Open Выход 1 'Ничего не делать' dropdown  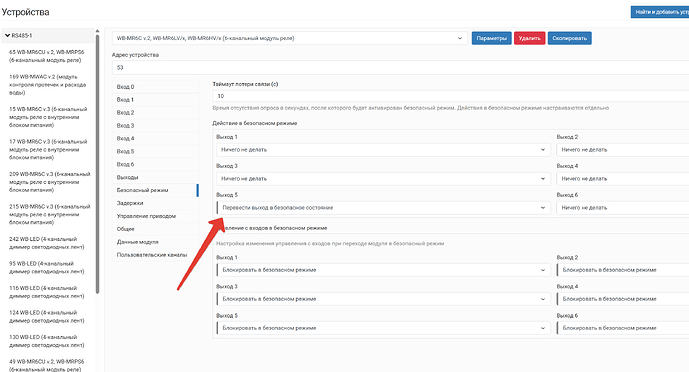(x=383, y=150)
